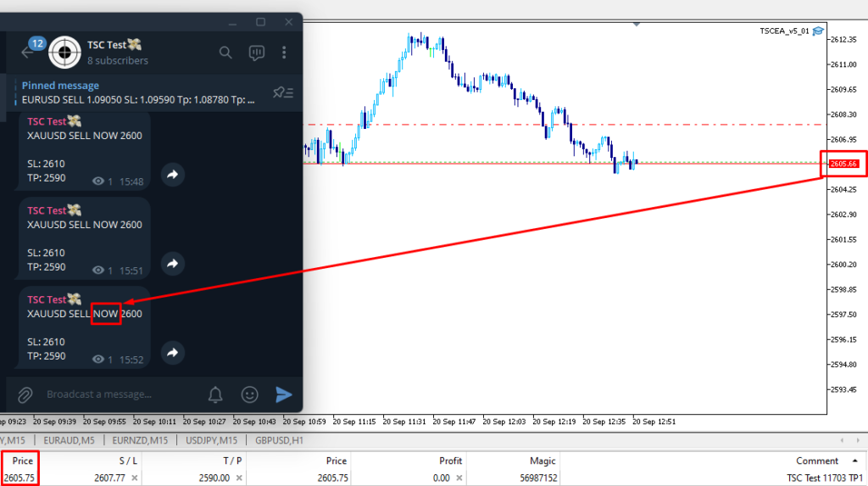The image size is (868, 486).
Task: Open the emoji picker
Action: click(x=249, y=394)
